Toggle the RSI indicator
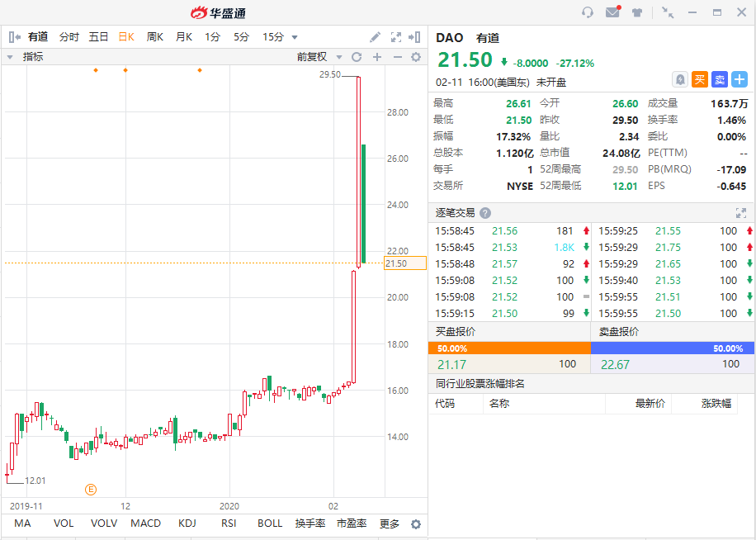 tap(229, 523)
